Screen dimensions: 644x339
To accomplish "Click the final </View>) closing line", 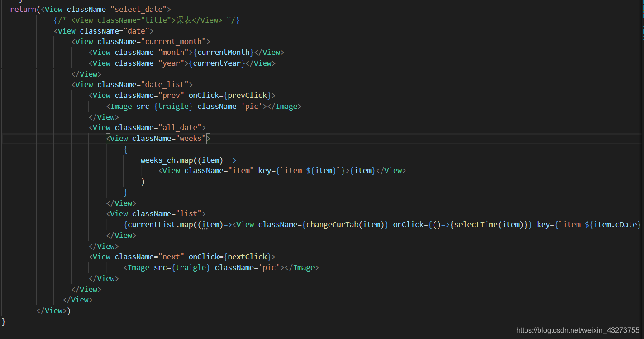I will coord(53,310).
